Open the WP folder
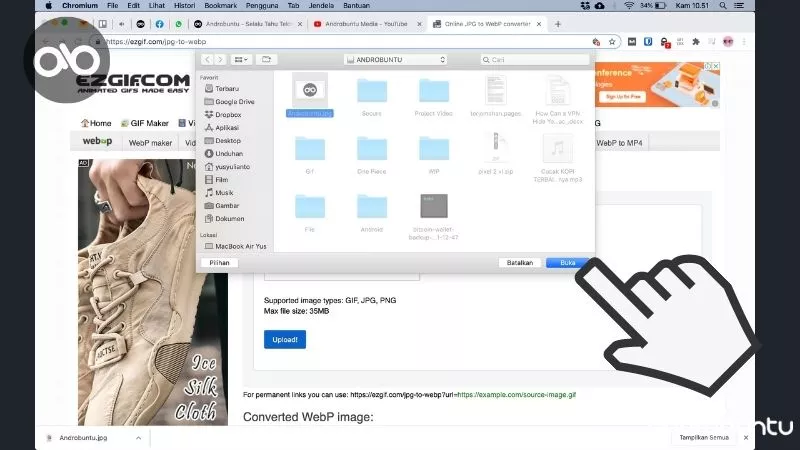The width and height of the screenshot is (800, 450). pos(434,148)
